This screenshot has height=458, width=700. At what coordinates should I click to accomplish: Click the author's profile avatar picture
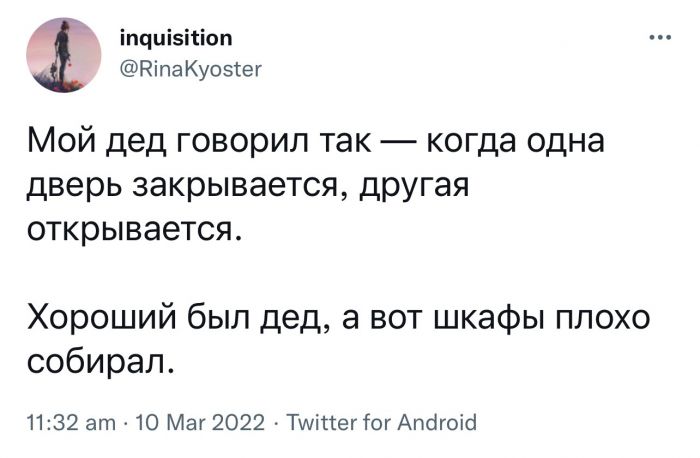63,54
